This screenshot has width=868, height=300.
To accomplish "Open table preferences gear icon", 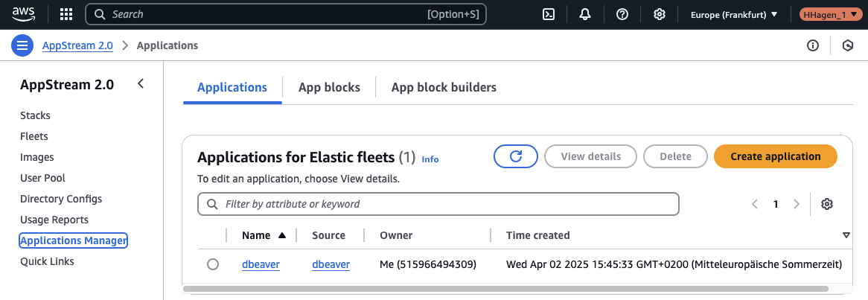I will click(827, 204).
